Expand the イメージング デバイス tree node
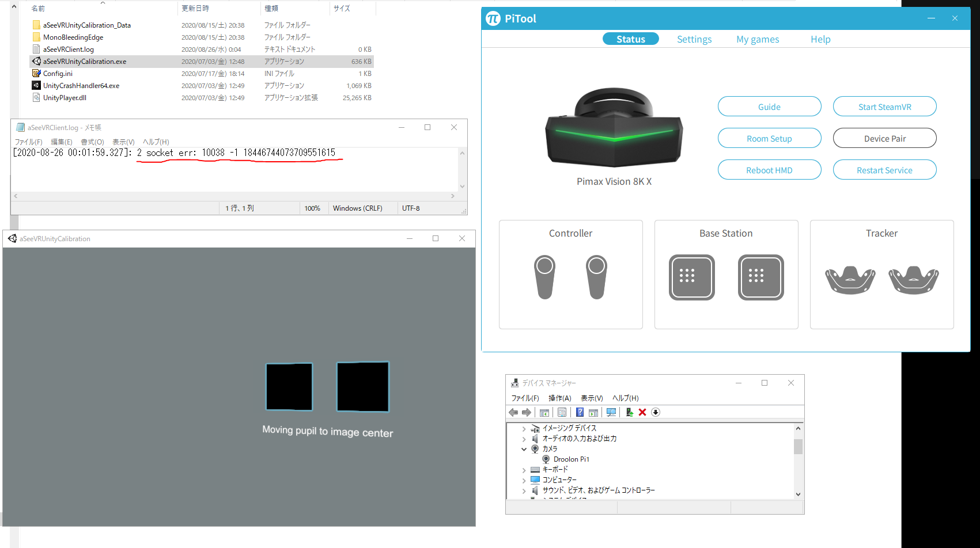Screen dimensions: 980x548 click(x=524, y=429)
